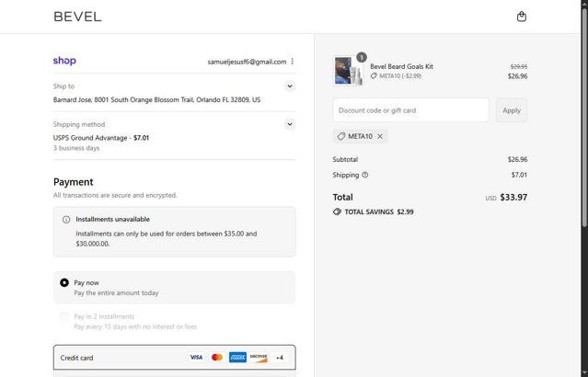Expand the Shipping method section
This screenshot has height=377, width=588.
click(x=290, y=124)
